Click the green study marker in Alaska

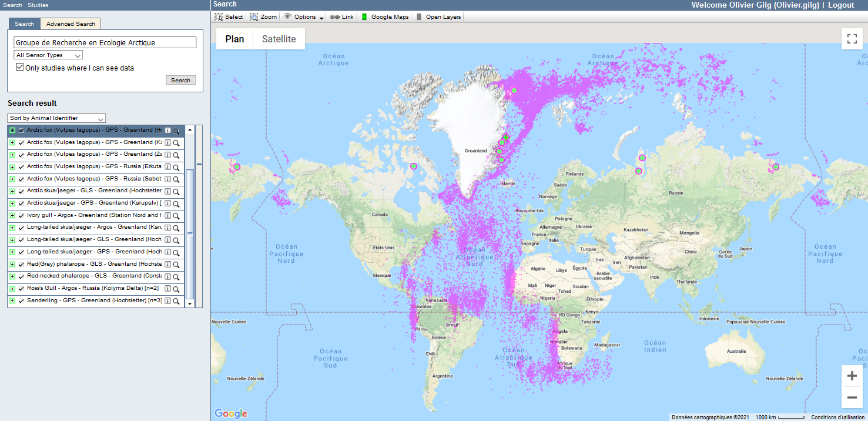[x=237, y=167]
